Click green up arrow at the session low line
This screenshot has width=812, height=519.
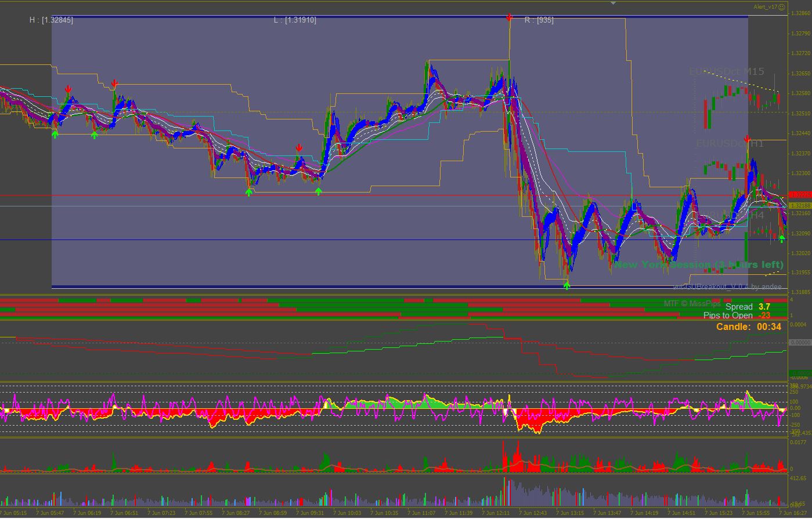point(567,285)
